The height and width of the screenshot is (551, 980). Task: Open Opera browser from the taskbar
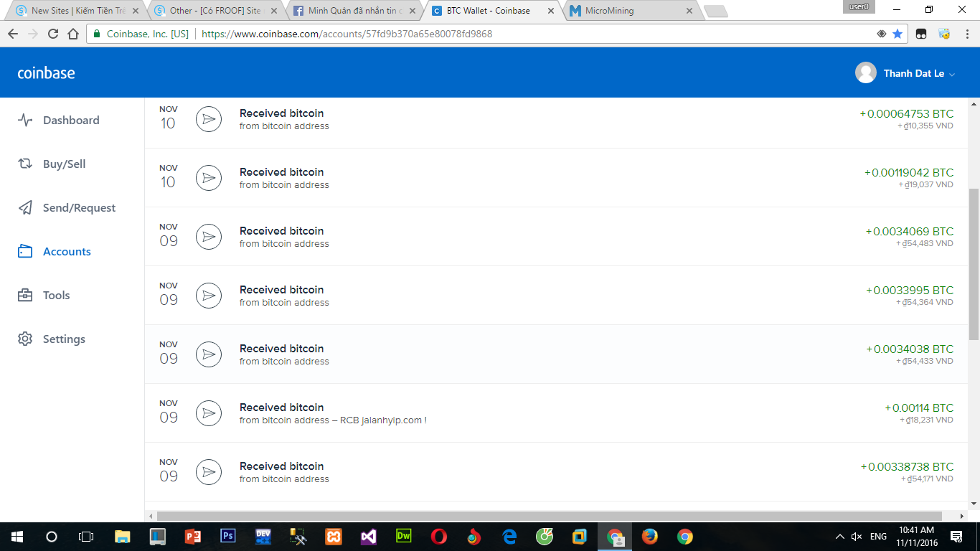click(439, 537)
